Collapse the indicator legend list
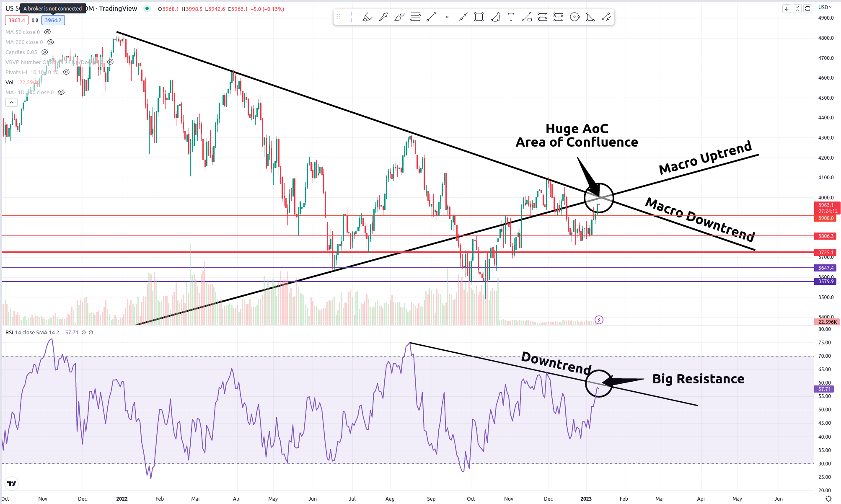The height and width of the screenshot is (504, 841). 11,102
